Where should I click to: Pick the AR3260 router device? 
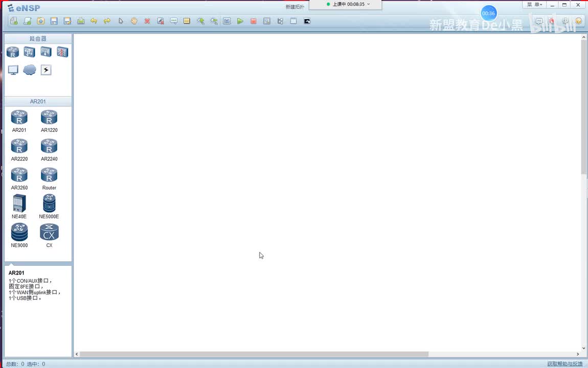[x=19, y=179]
